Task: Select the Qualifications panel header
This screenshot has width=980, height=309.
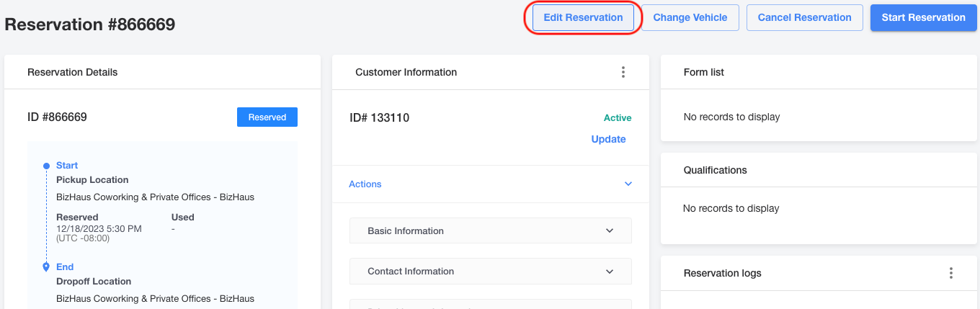Action: point(819,170)
